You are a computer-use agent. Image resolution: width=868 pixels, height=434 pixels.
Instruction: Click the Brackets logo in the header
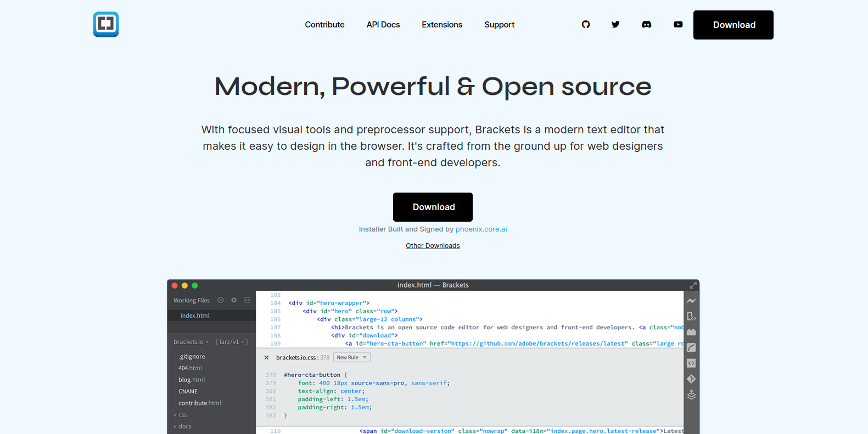click(x=106, y=25)
